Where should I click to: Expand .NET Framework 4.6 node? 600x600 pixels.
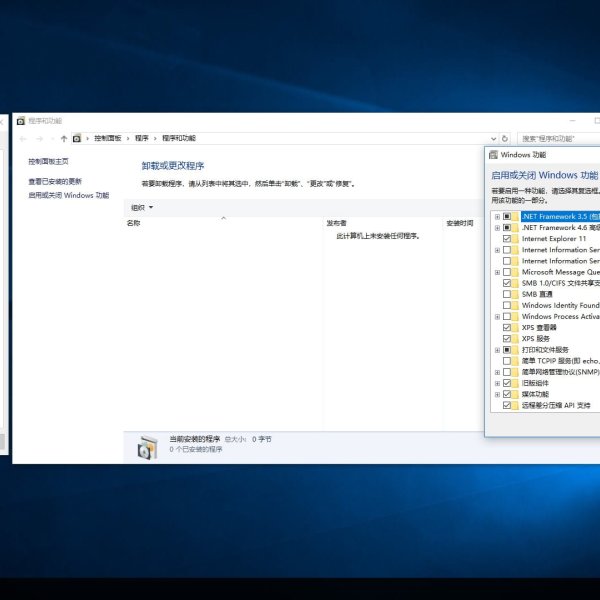tap(497, 228)
